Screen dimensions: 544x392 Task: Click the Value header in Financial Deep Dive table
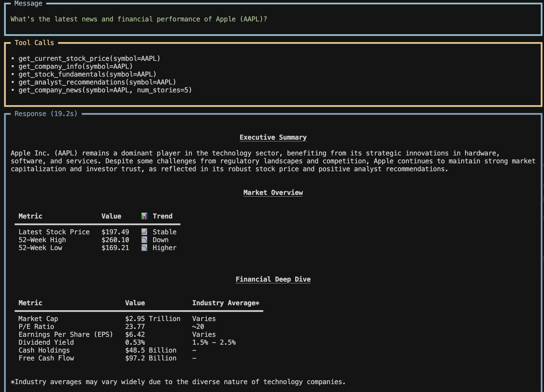(x=135, y=303)
